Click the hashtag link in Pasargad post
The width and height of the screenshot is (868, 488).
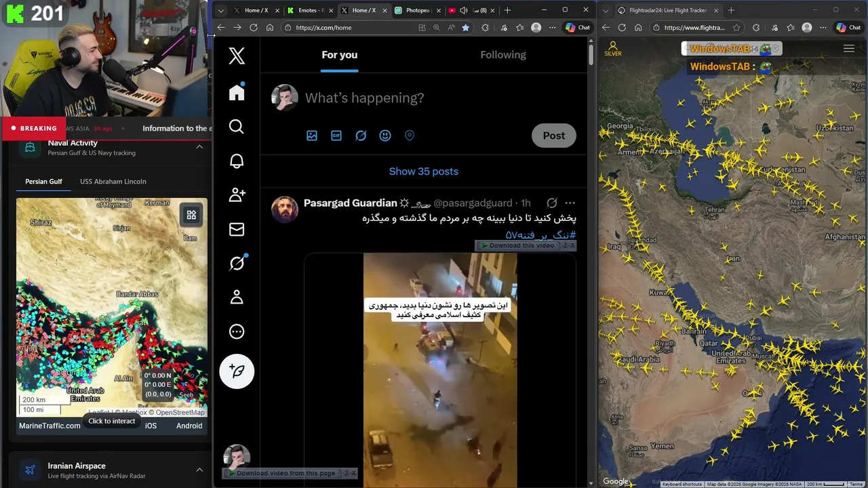pos(540,235)
